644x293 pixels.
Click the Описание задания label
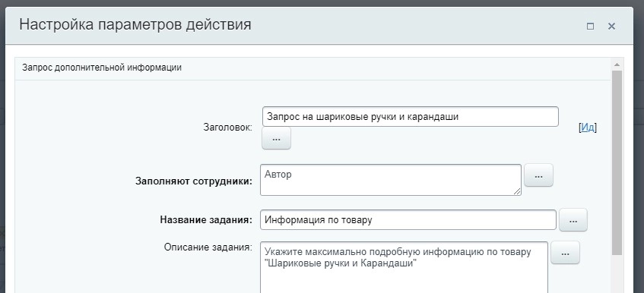(x=208, y=247)
